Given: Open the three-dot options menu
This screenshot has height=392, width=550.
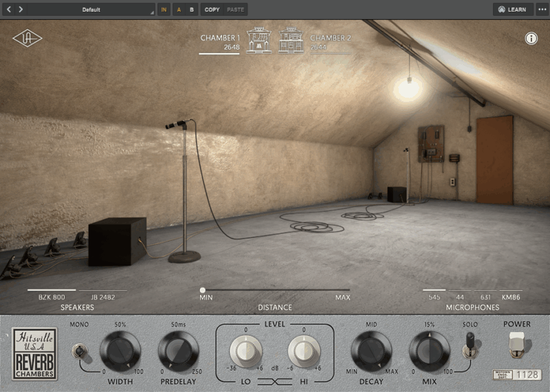Looking at the screenshot, I should point(542,10).
